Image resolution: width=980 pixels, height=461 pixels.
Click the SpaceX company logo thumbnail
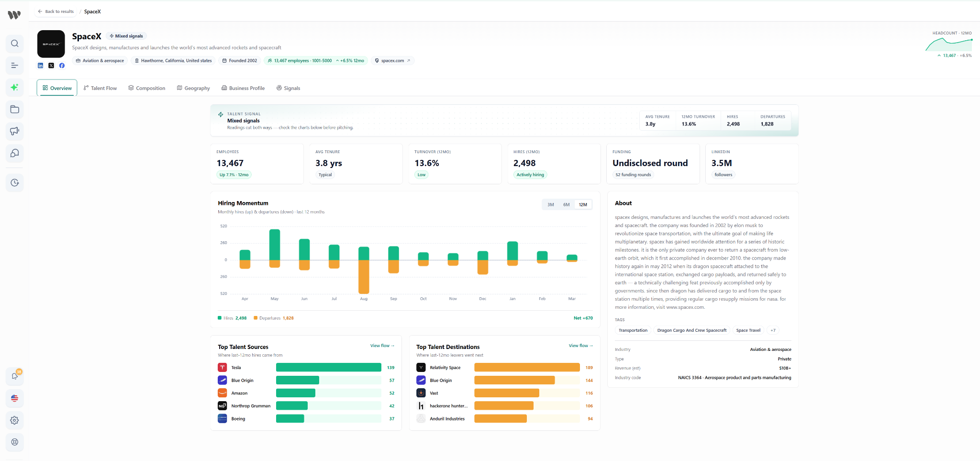point(51,44)
